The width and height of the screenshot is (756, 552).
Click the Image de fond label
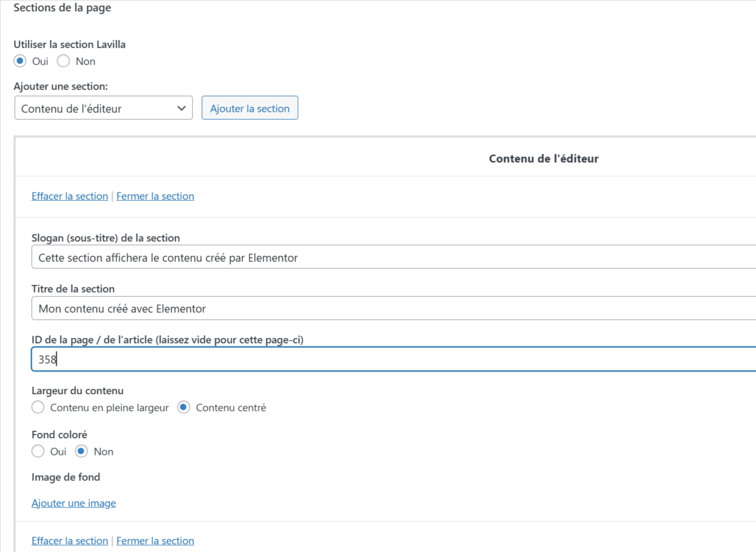point(66,477)
